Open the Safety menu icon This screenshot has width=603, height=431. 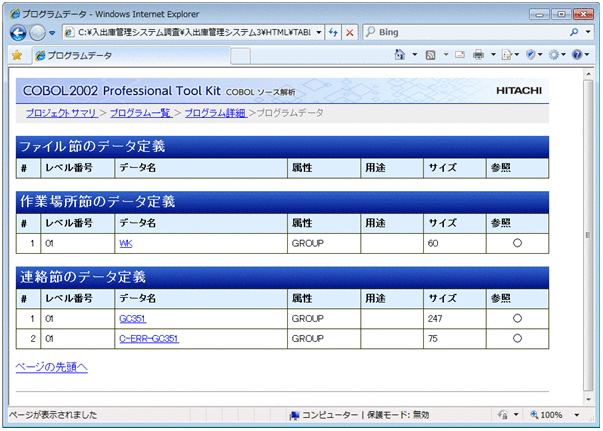[531, 55]
